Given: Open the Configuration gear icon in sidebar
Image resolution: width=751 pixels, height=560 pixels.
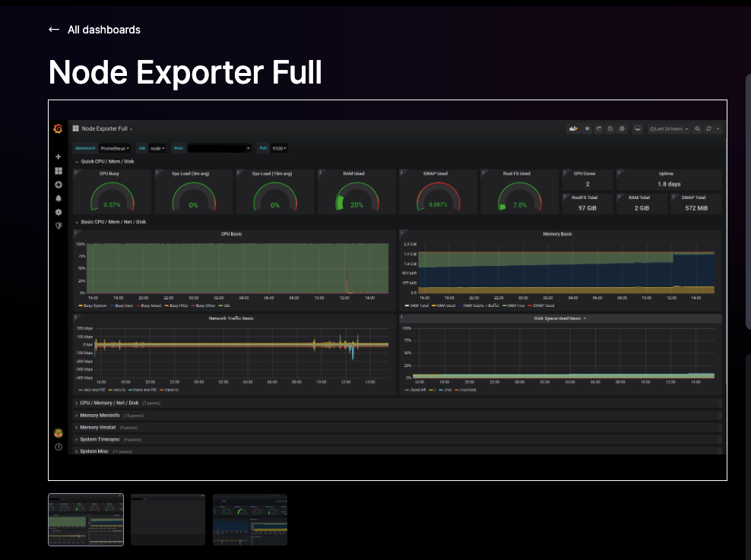Looking at the screenshot, I should tap(59, 212).
